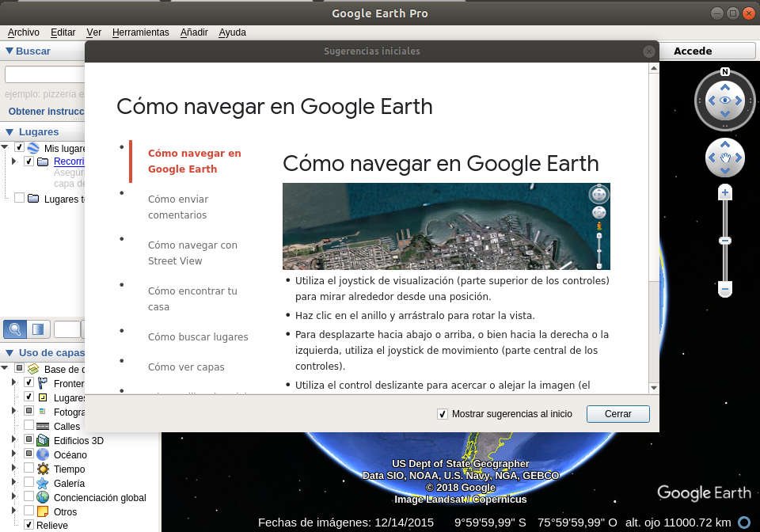Expand the Fronteras layer node

pos(13,382)
